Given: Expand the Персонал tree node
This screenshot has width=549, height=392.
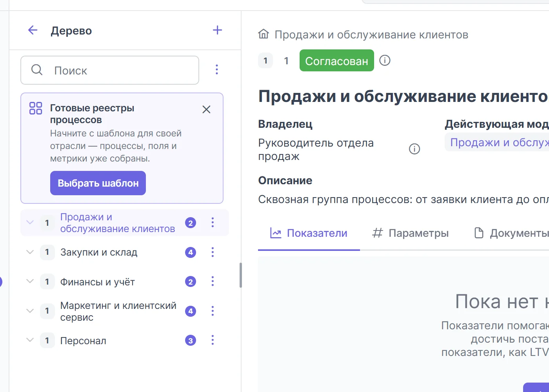Looking at the screenshot, I should [x=30, y=340].
